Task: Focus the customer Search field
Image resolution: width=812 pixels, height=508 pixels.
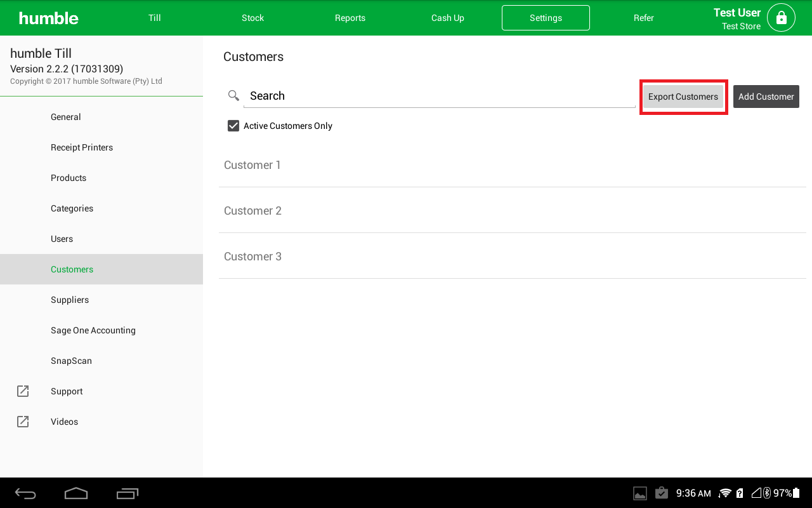Action: point(440,96)
